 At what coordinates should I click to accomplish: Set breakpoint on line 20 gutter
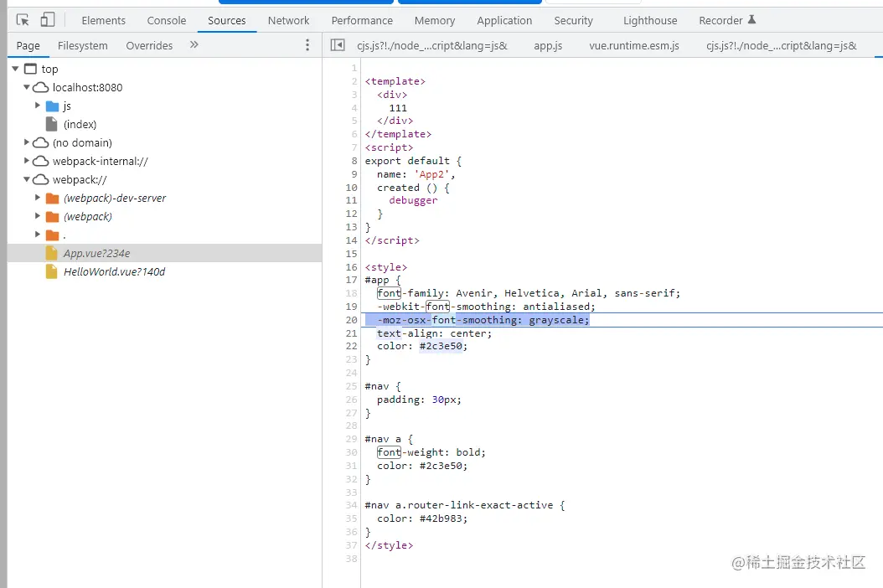tap(351, 320)
